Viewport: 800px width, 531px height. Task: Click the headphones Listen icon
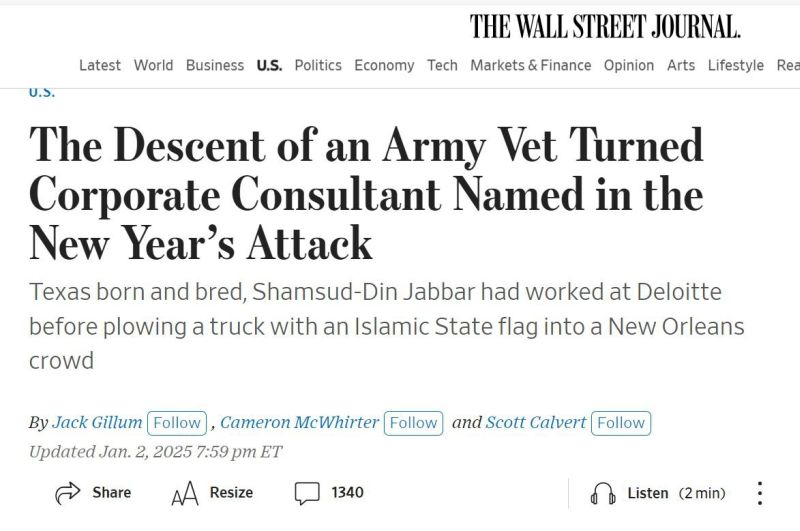603,493
